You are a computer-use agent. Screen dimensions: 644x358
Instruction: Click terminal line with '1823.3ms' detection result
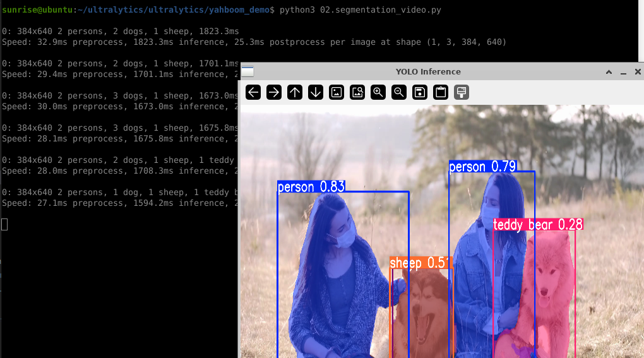pos(121,31)
